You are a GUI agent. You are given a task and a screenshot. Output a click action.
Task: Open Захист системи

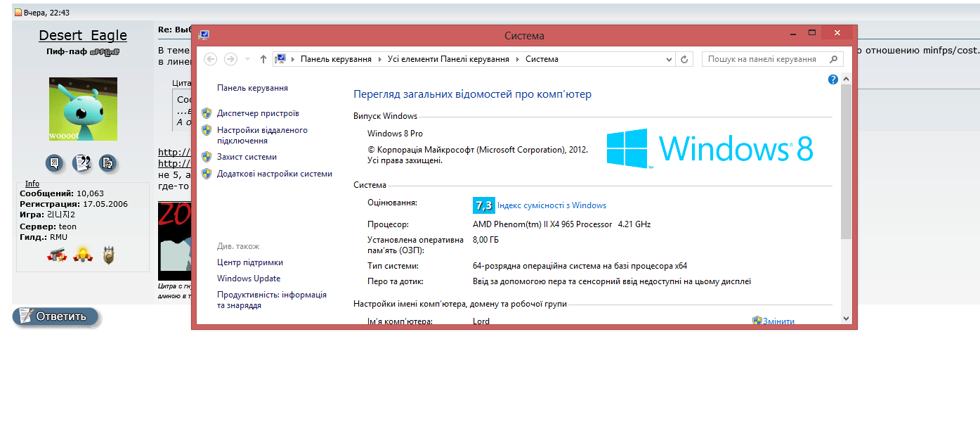[247, 157]
